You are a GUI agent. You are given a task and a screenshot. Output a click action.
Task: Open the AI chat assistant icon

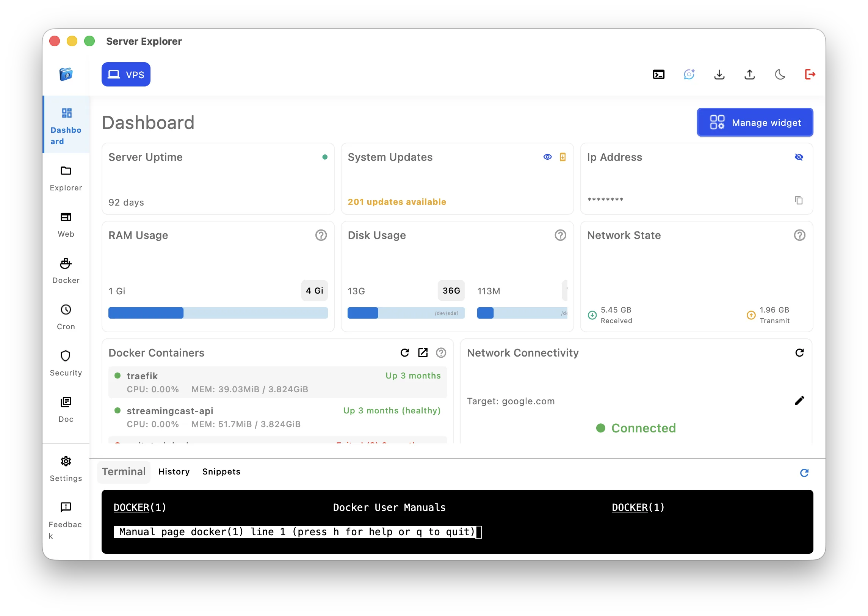689,74
